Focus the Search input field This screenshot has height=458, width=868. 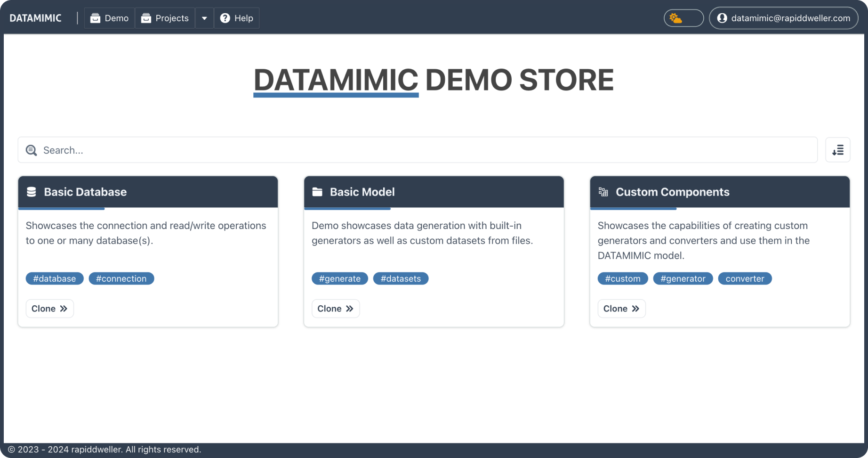pos(424,150)
